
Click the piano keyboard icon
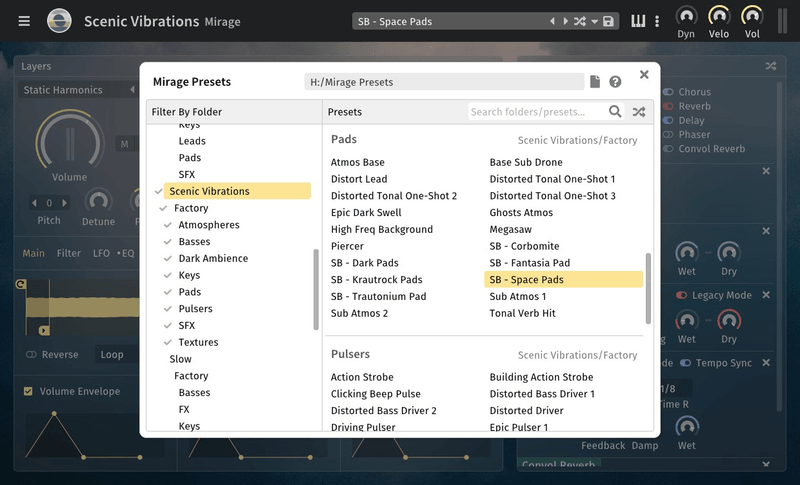point(638,21)
